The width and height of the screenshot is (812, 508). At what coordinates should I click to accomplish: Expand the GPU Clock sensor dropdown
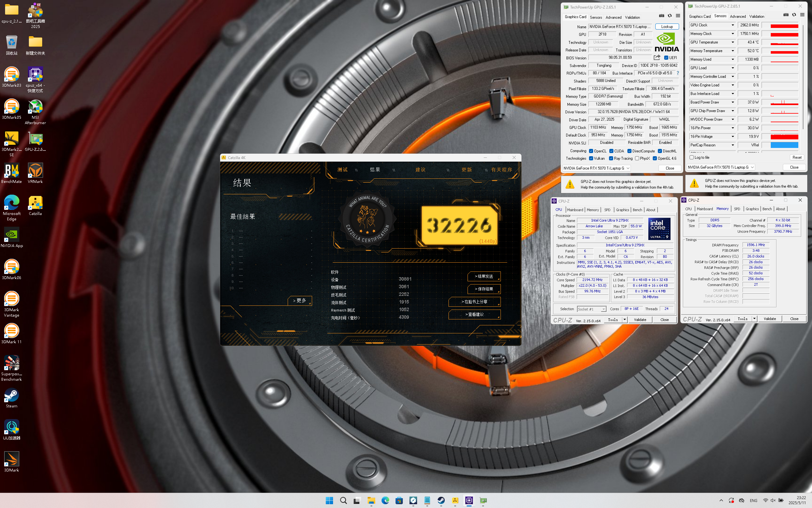[x=733, y=25]
